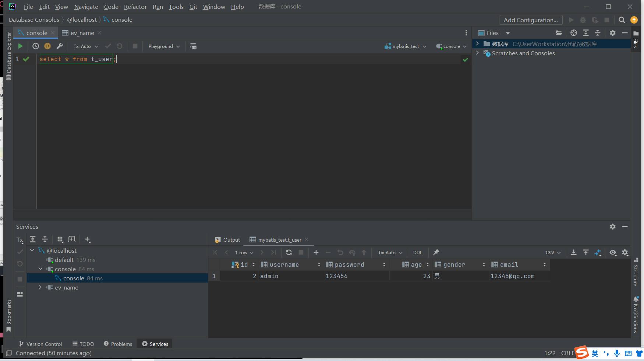This screenshot has width=644, height=361.
Task: Toggle the Bookmarks side panel
Action: [x=9, y=315]
